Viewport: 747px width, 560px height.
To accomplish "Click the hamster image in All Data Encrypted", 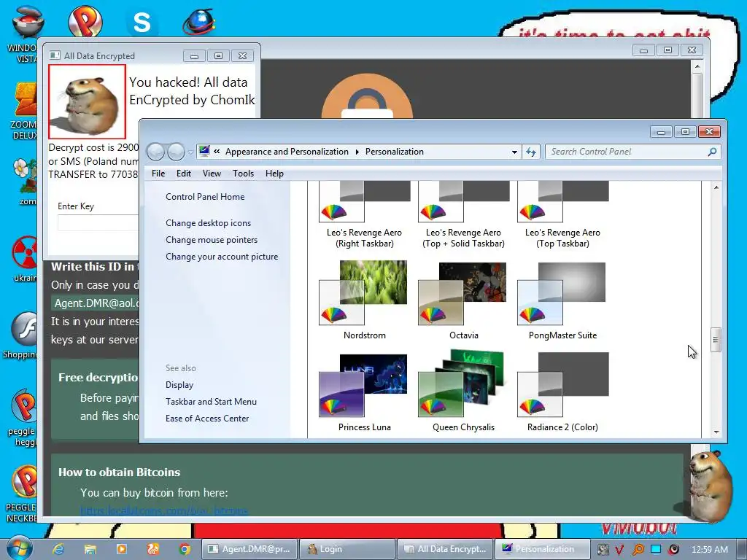I will point(88,101).
